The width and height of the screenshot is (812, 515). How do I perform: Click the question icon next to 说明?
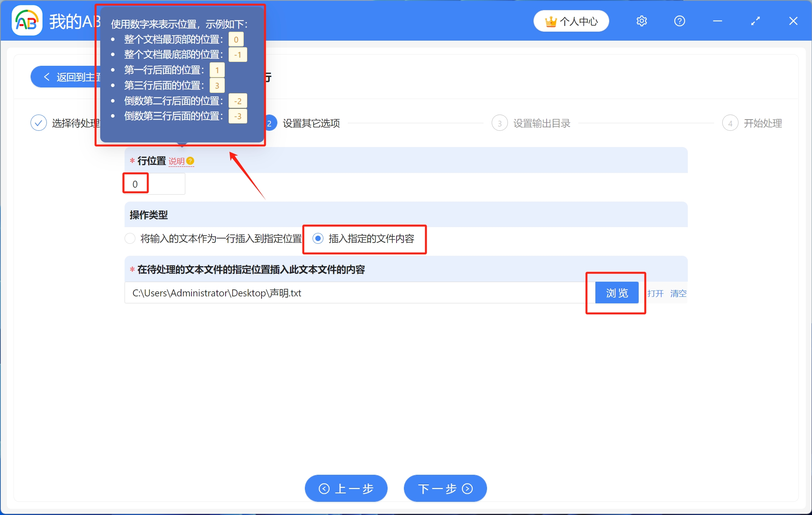click(190, 161)
